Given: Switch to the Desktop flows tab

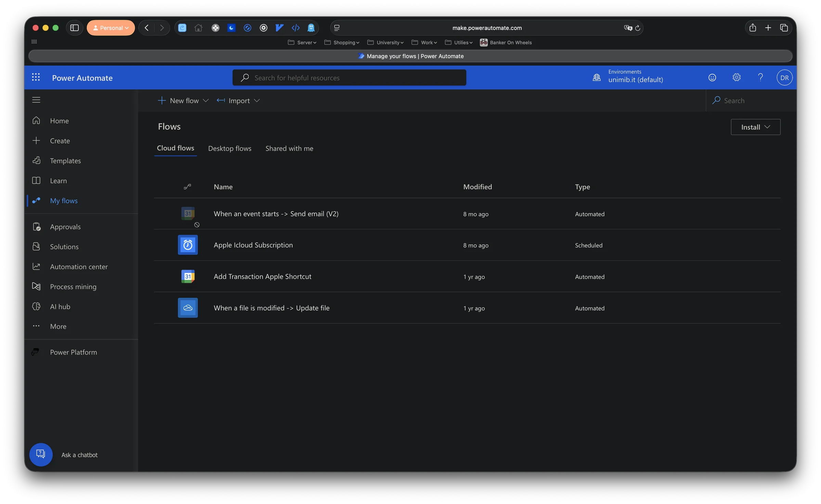Looking at the screenshot, I should (230, 148).
